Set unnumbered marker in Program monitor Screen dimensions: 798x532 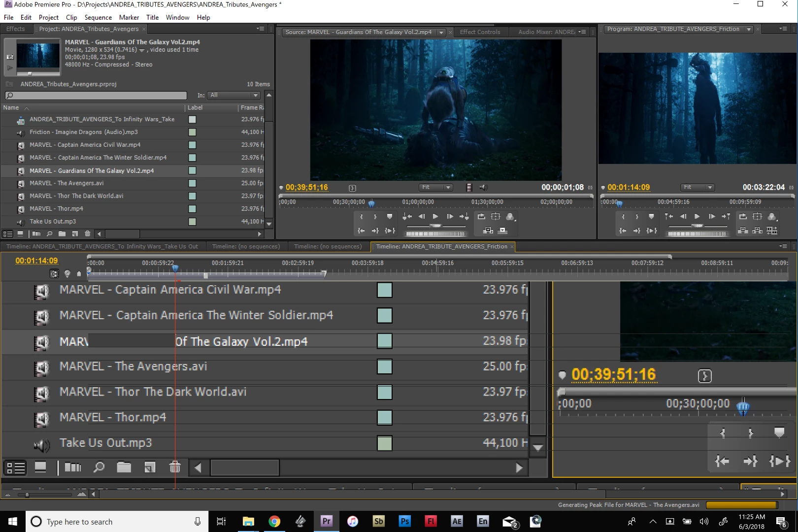[651, 216]
